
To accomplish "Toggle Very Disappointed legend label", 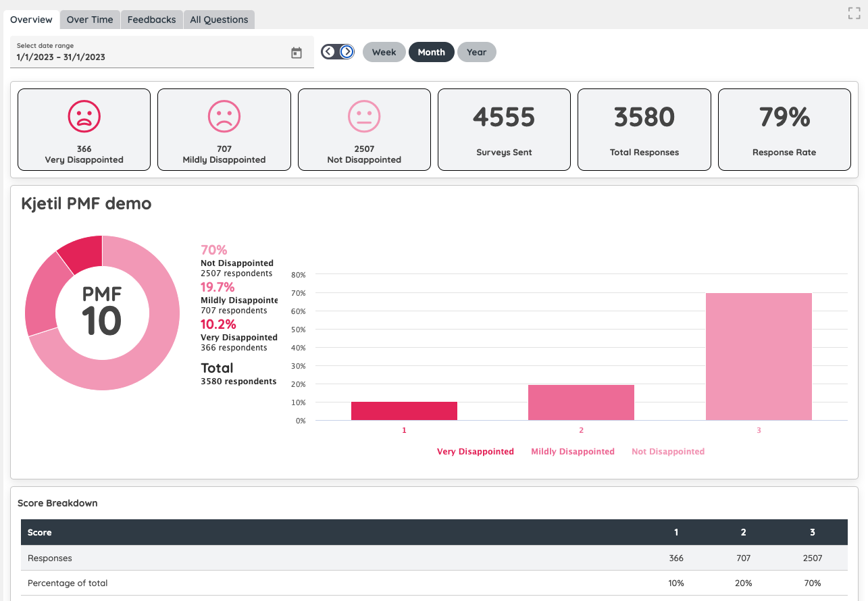I will 475,452.
